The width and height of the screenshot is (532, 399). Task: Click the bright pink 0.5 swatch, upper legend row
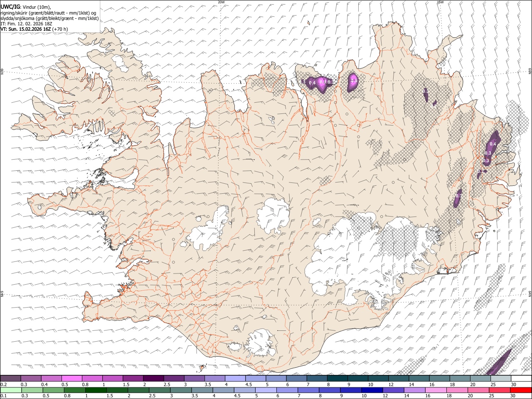71,378
